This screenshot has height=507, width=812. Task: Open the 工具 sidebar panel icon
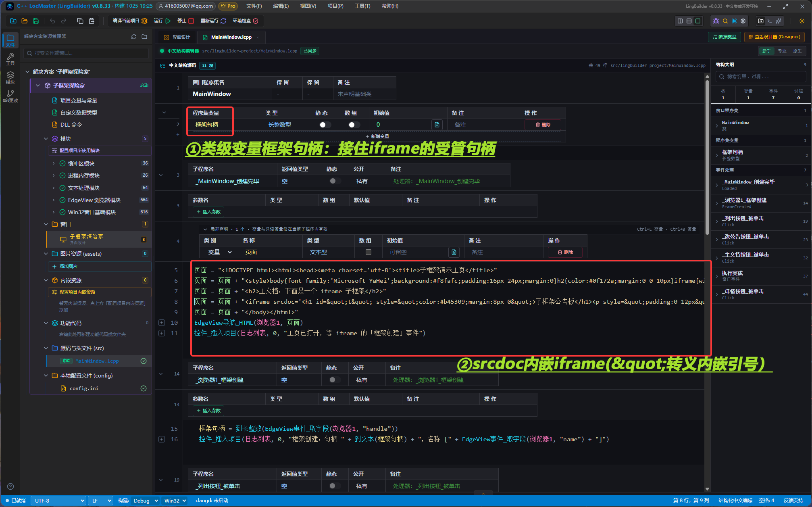10,59
